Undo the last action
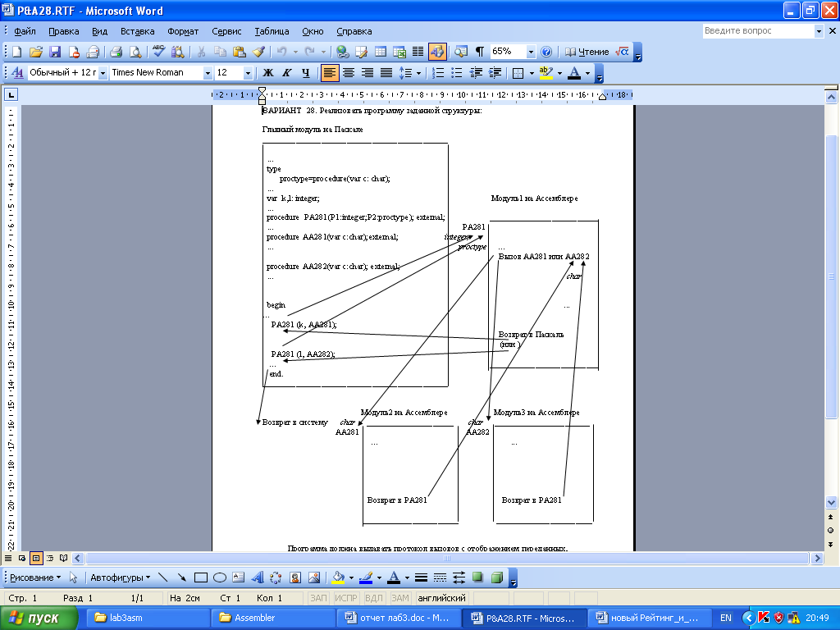 tap(282, 52)
